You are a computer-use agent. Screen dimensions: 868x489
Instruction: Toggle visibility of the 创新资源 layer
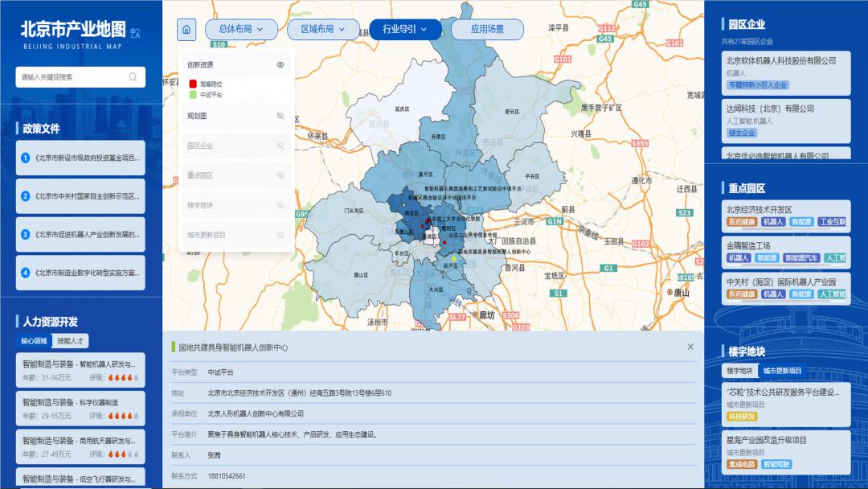(x=280, y=64)
